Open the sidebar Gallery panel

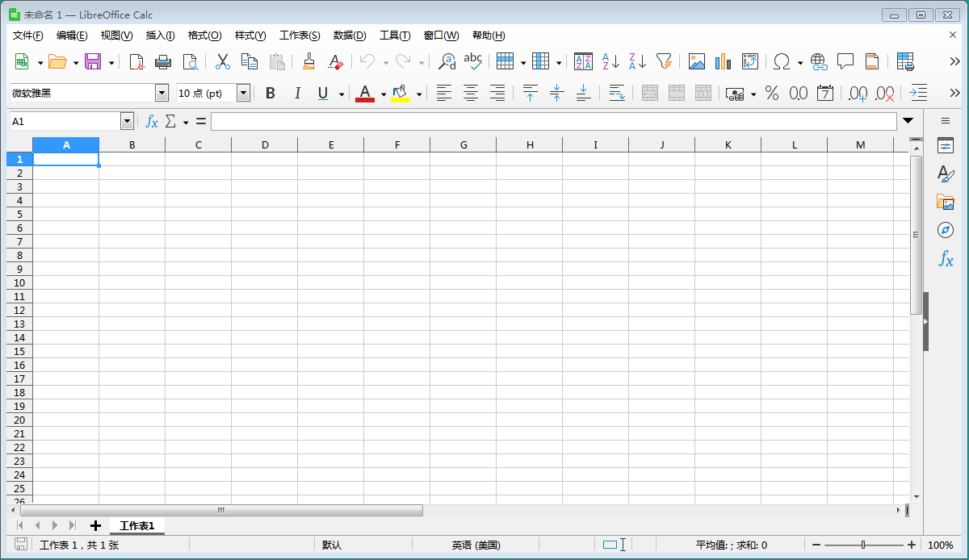tap(946, 203)
